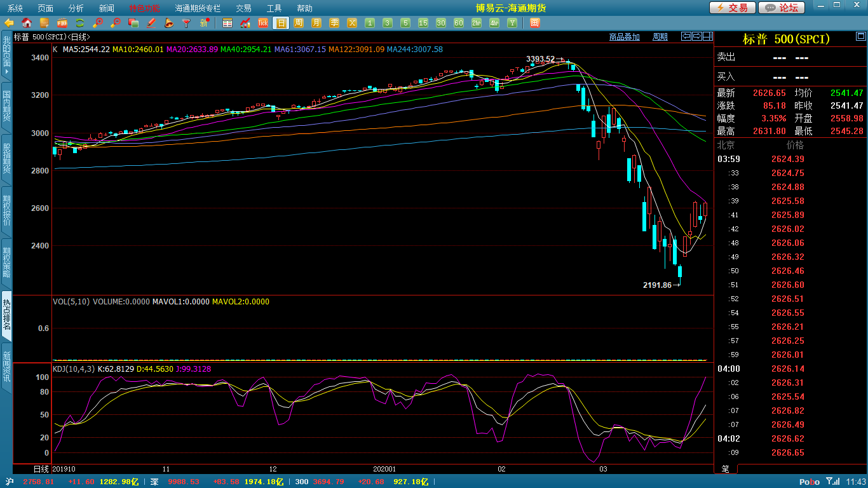Select the monthly 月 period button
The image size is (868, 488).
tap(316, 23)
